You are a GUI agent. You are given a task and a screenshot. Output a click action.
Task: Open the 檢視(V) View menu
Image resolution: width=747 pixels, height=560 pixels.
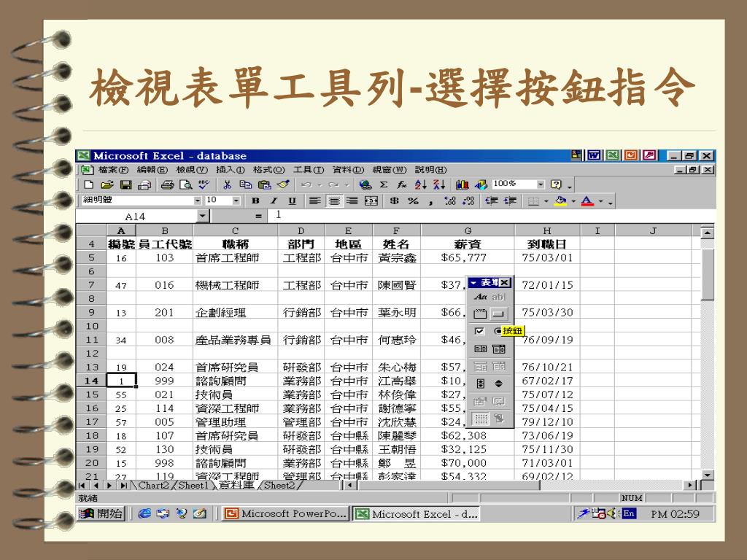coord(192,170)
